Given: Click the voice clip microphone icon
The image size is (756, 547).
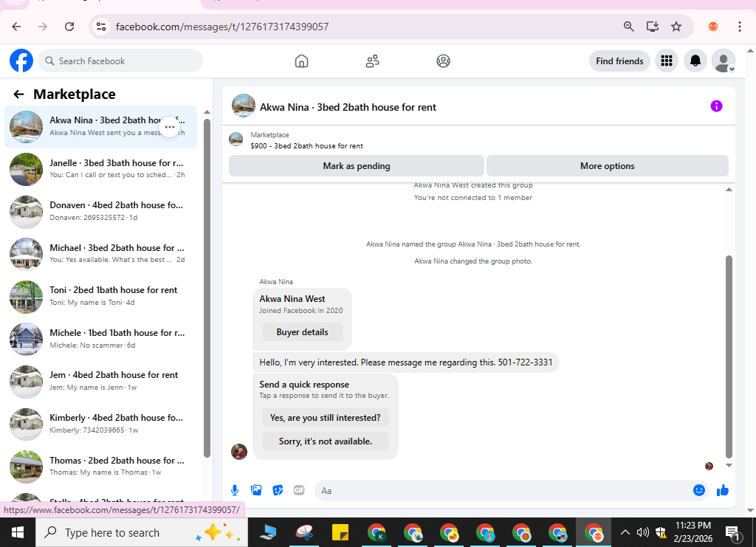Looking at the screenshot, I should click(235, 490).
